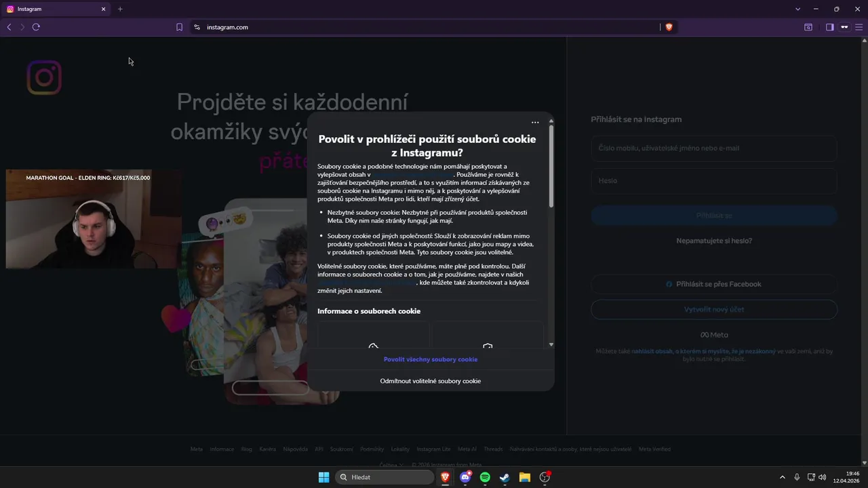This screenshot has height=488, width=868.
Task: Open the Meta footer link
Action: tap(197, 449)
